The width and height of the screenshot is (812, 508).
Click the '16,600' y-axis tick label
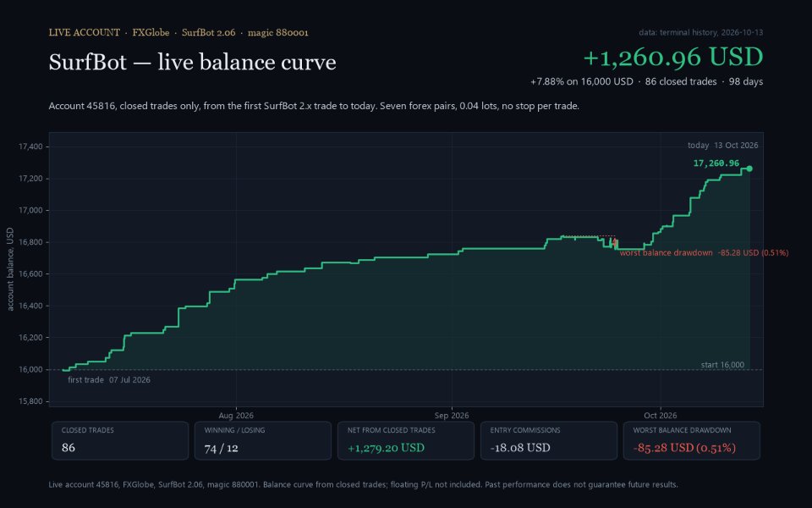tap(30, 274)
